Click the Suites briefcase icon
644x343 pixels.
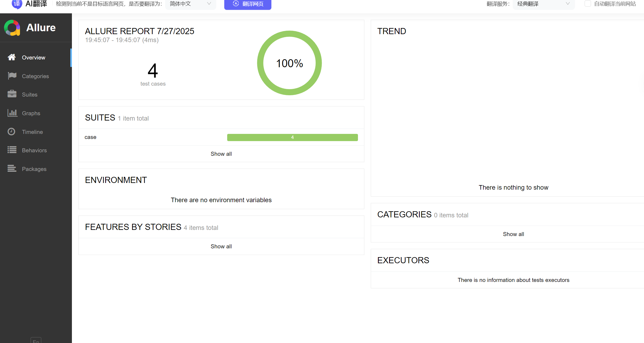(12, 94)
